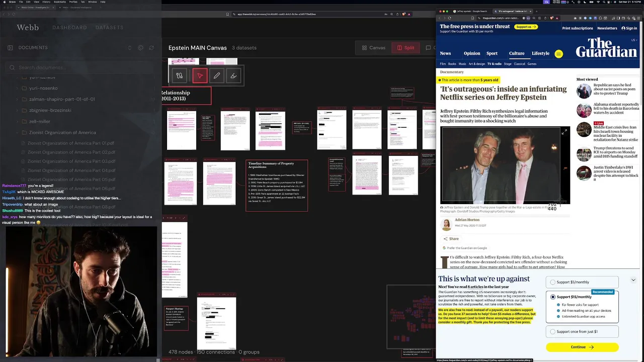Open the Art & design subsection link
Image resolution: width=644 pixels, height=362 pixels.
pos(477,64)
